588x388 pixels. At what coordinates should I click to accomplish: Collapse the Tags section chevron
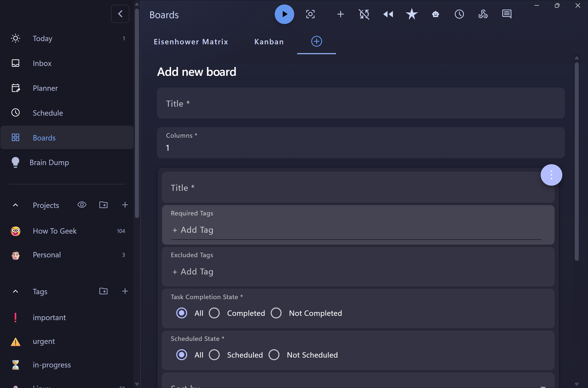tap(15, 291)
